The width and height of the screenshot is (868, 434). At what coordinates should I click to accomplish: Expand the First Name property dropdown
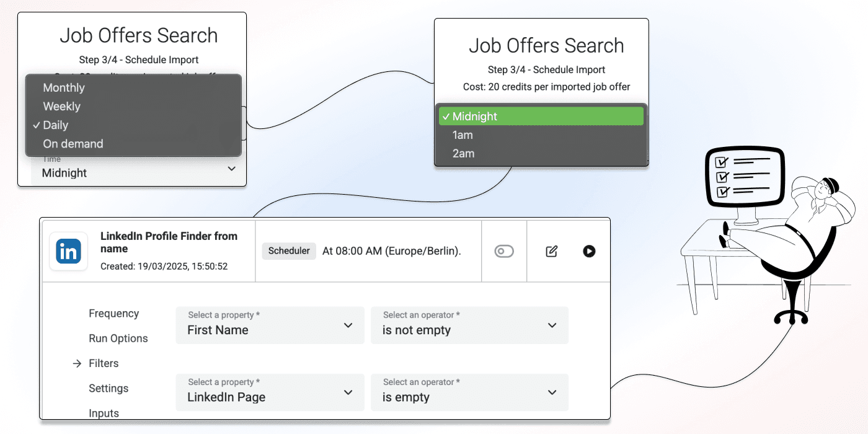pos(270,325)
